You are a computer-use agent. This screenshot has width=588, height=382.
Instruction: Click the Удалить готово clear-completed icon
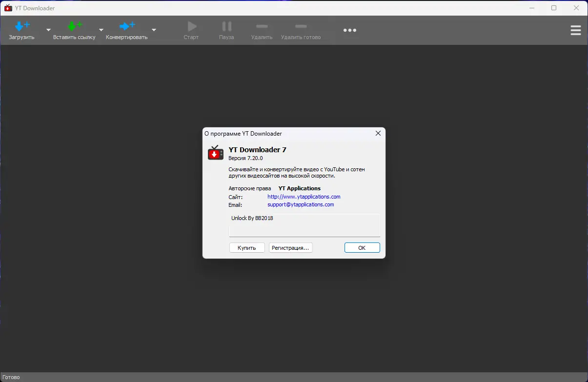click(300, 27)
